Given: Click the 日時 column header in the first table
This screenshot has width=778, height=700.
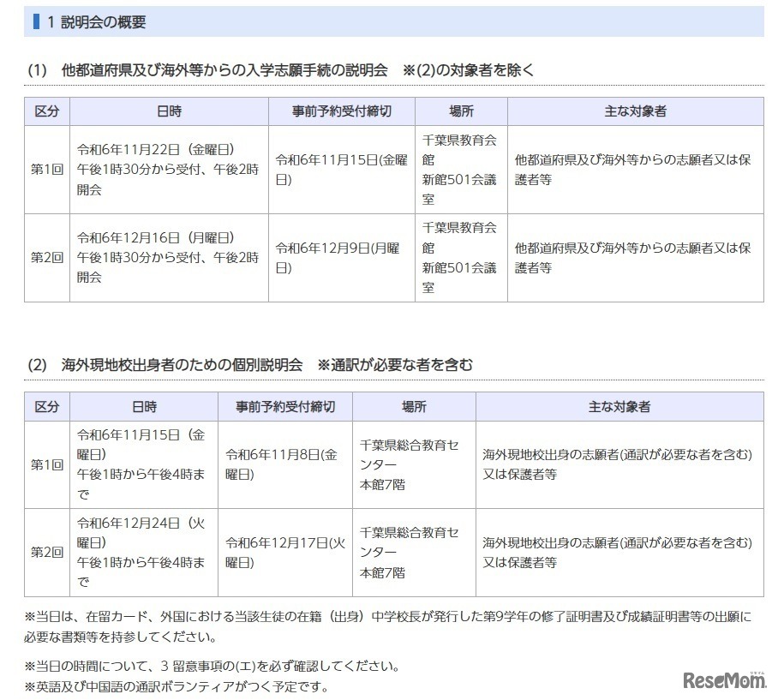Looking at the screenshot, I should pos(169,112).
